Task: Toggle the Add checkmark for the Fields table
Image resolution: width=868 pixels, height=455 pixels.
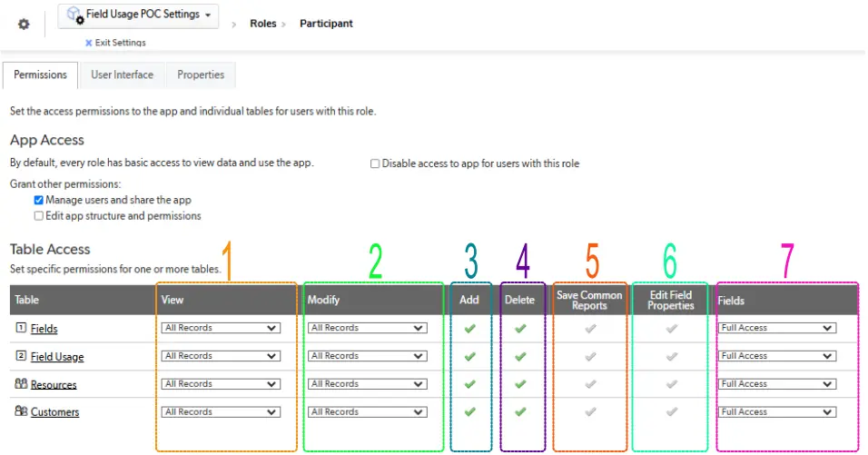Action: [470, 329]
